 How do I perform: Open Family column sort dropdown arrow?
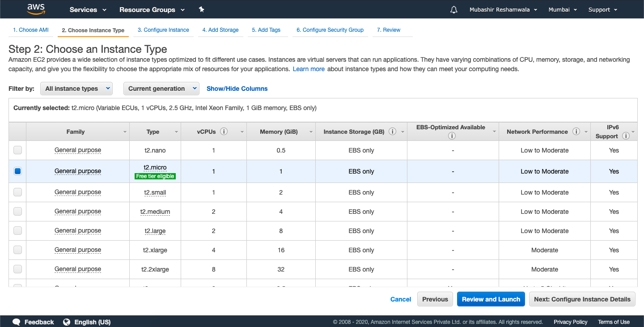pyautogui.click(x=125, y=132)
